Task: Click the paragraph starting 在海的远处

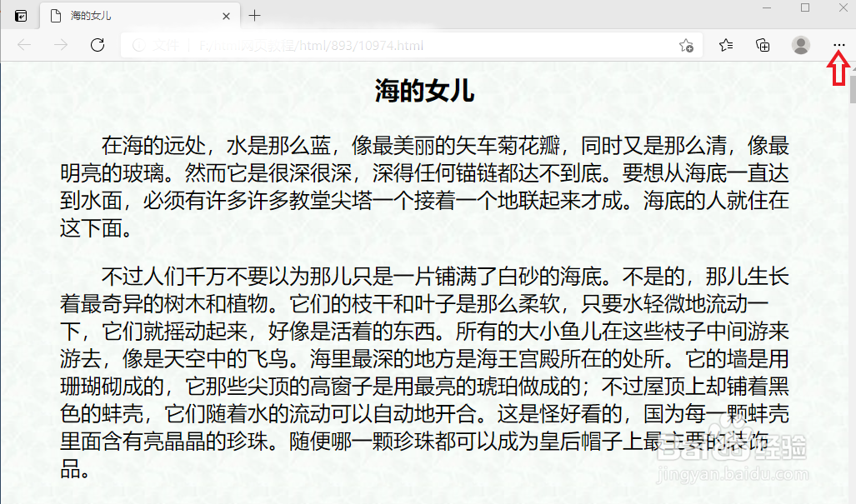Action: (x=425, y=187)
